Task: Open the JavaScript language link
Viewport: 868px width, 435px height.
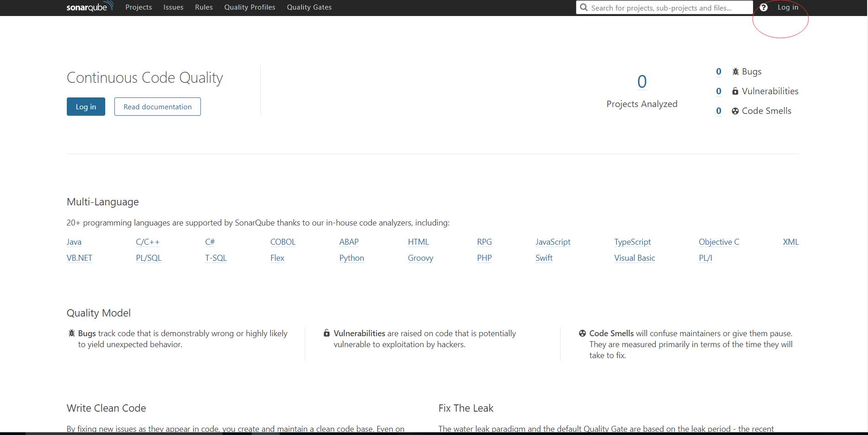Action: tap(553, 242)
